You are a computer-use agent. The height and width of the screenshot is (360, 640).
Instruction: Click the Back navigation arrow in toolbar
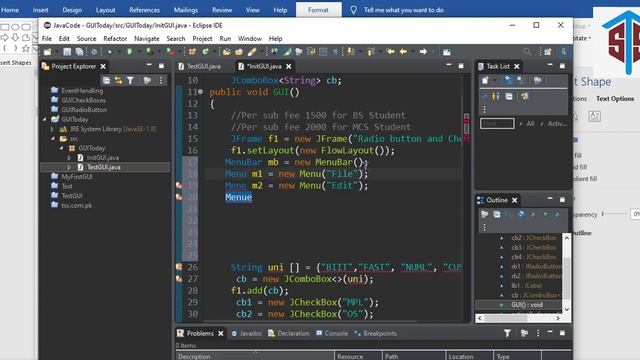point(403,52)
